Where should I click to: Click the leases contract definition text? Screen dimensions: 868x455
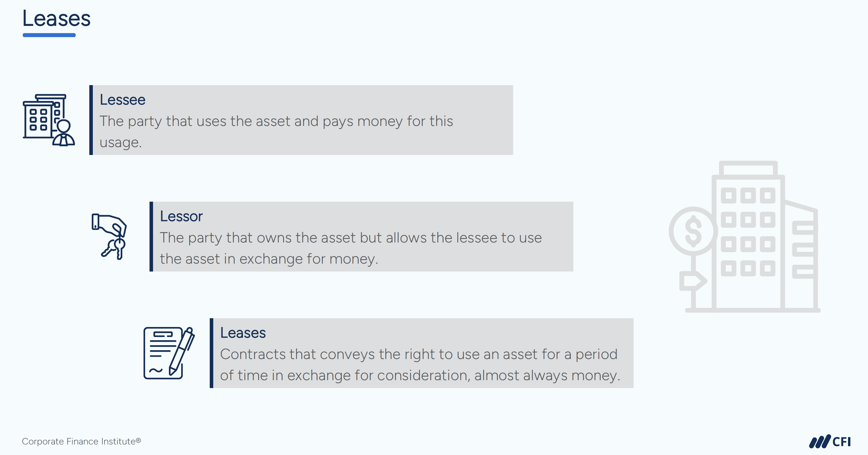tap(420, 364)
